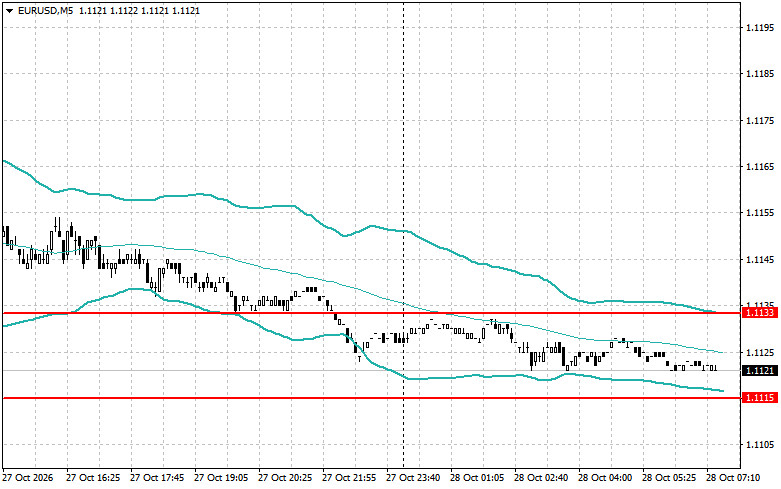Click the 27 Oct 23:40 time label
Viewport: 781px width, 489px height.
tap(413, 478)
